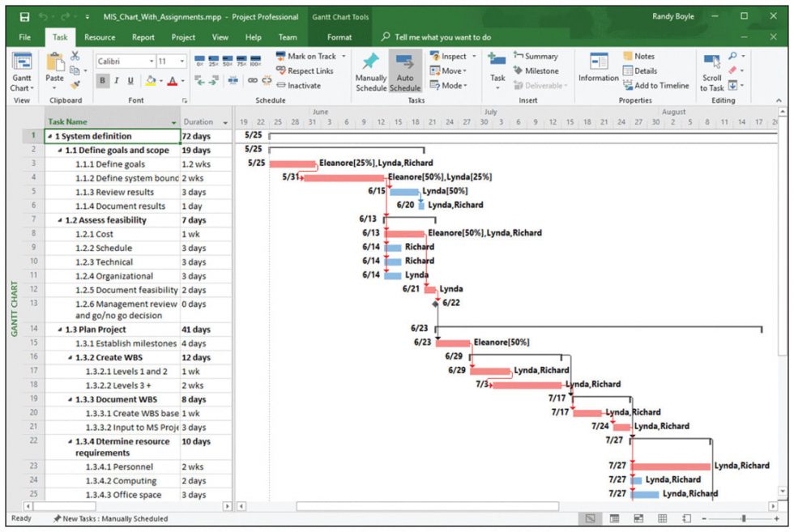794x532 pixels.
Task: Expand the Mark on Track dropdown arrow
Action: [344, 56]
